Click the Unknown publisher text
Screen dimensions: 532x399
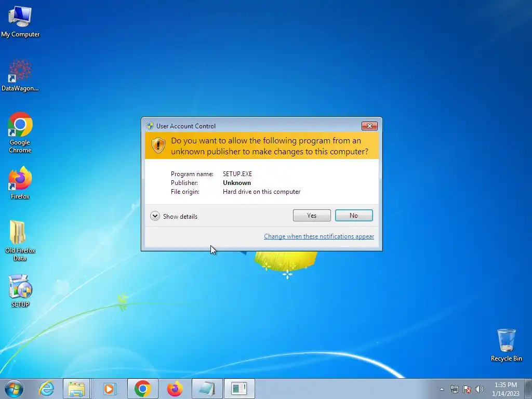[237, 182]
